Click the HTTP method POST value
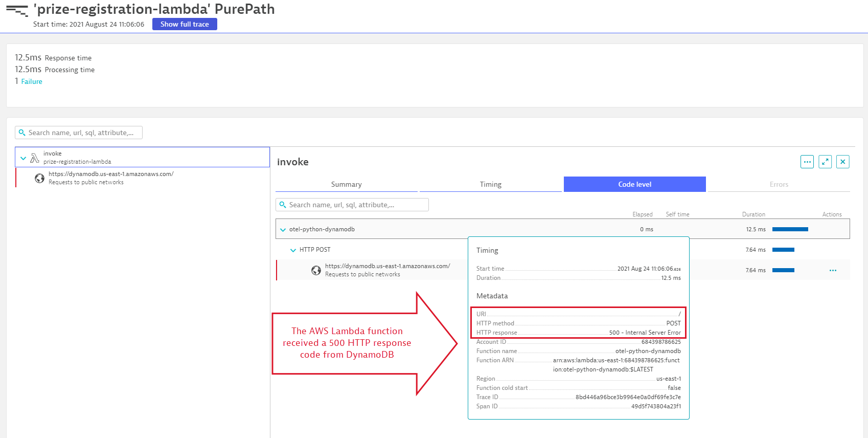The width and height of the screenshot is (868, 438). click(674, 323)
